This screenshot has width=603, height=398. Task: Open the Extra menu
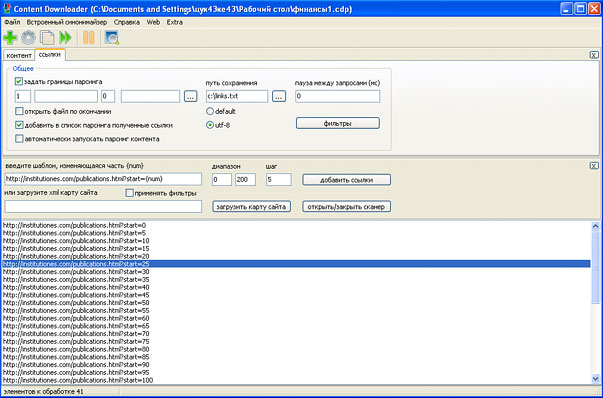click(x=175, y=22)
